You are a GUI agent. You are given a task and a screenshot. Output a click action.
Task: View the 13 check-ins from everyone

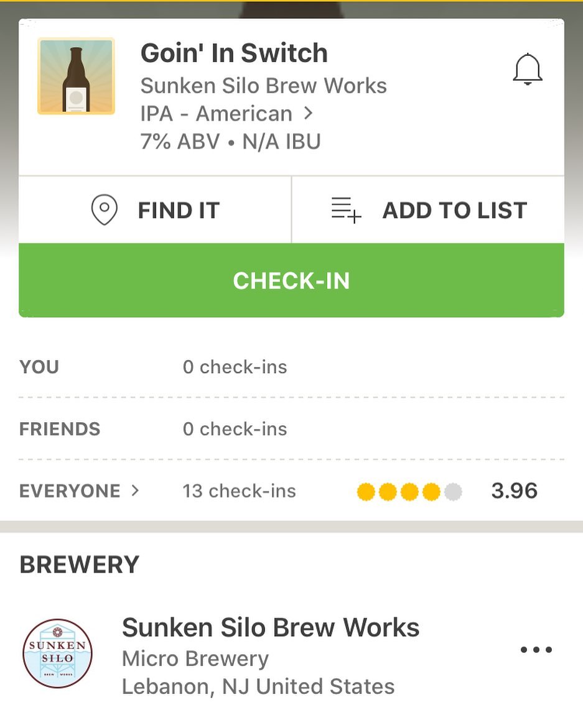240,491
